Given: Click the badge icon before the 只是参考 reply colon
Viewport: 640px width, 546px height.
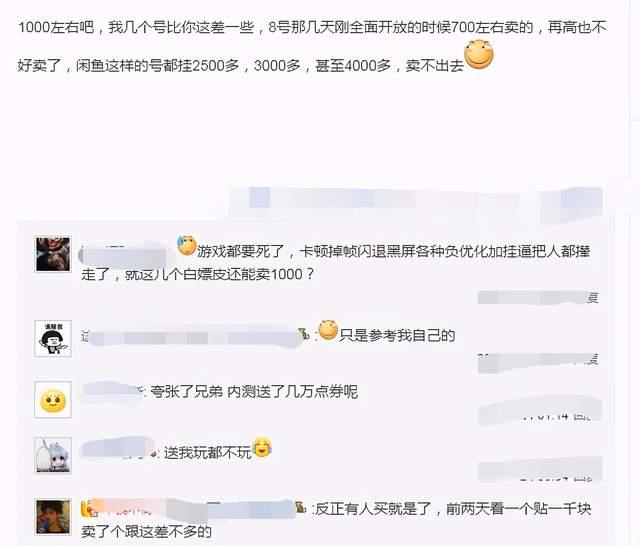Looking at the screenshot, I should (x=304, y=334).
